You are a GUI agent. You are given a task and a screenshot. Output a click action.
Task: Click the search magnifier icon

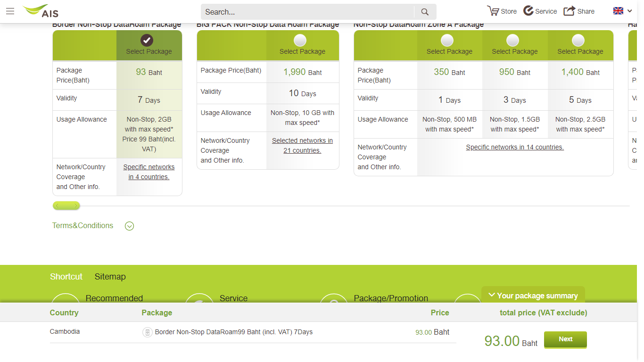coord(425,12)
